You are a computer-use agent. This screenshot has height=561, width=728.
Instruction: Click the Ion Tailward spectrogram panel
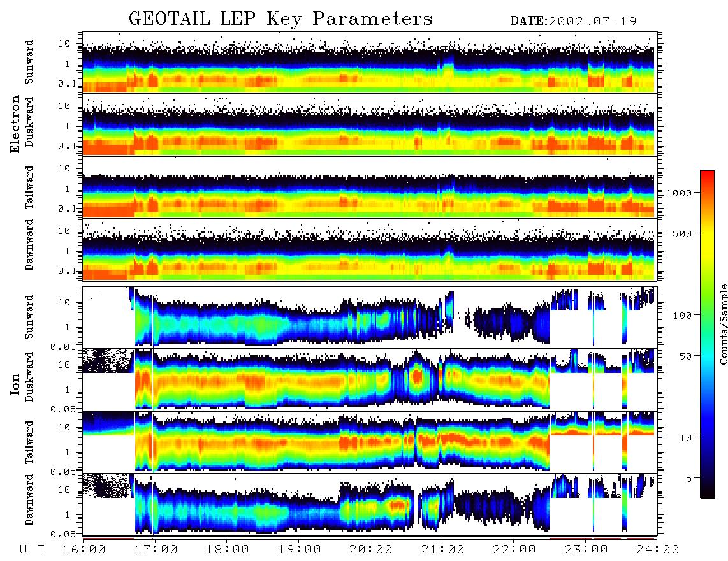tap(370, 442)
